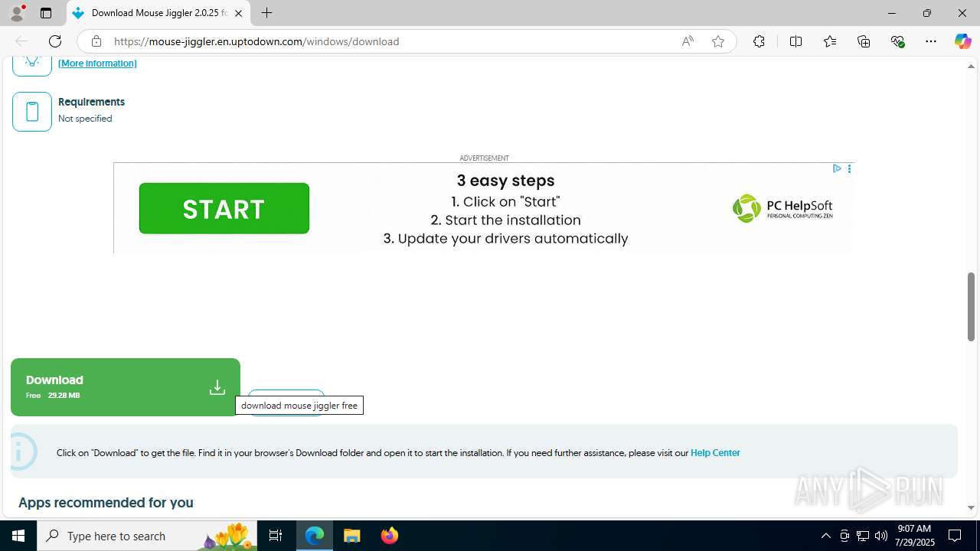Viewport: 980px width, 551px height.
Task: Click the green START ad button
Action: pos(224,208)
